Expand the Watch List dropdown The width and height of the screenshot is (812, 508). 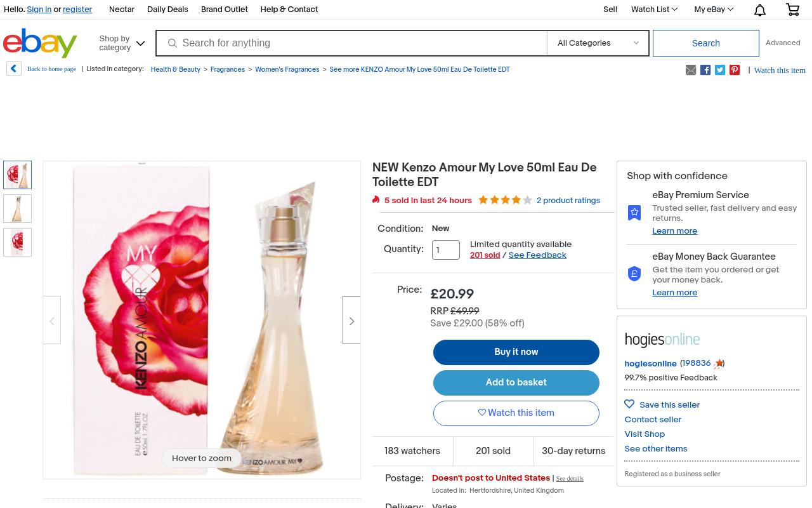coord(654,10)
